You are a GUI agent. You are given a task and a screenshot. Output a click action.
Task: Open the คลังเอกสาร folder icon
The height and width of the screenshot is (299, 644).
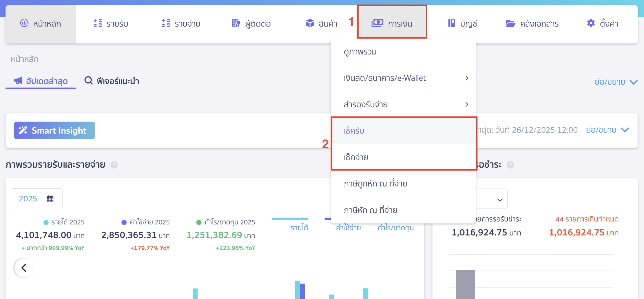click(511, 23)
